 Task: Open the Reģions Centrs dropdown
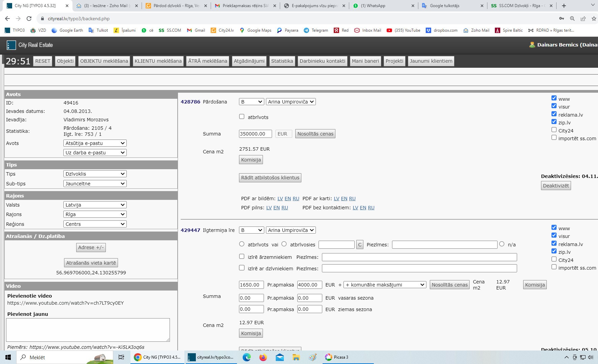click(x=95, y=224)
